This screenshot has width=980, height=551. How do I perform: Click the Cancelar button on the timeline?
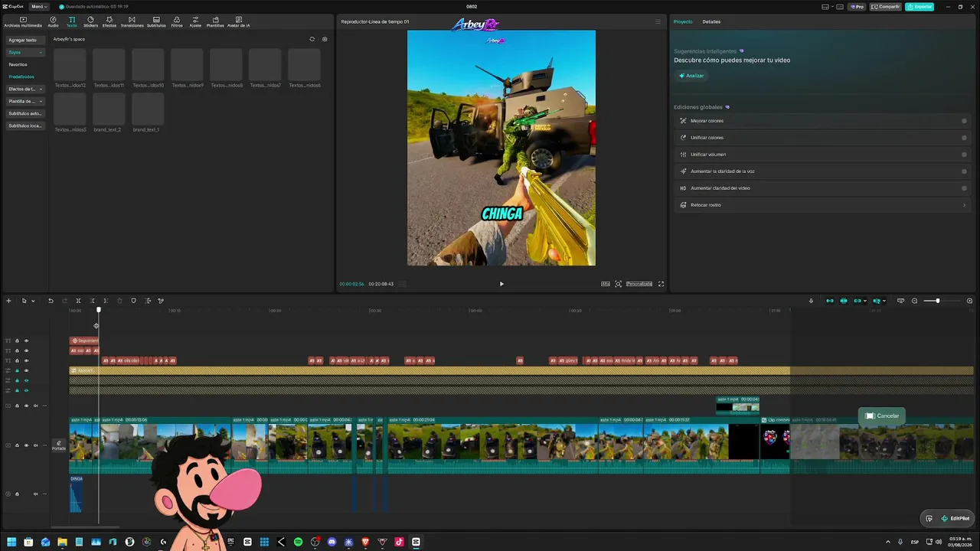click(x=882, y=416)
